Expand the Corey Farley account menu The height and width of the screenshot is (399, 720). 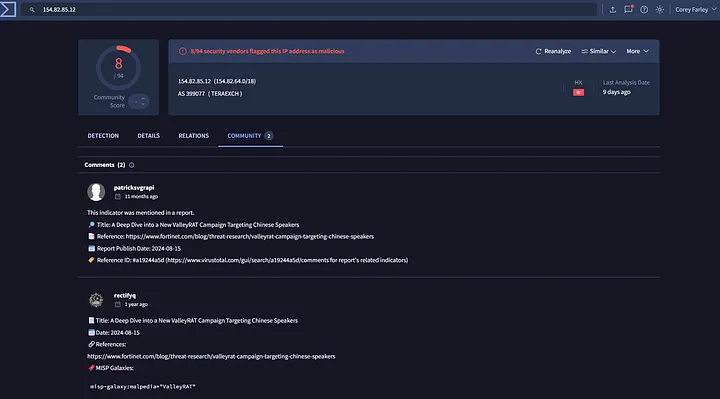pos(695,10)
